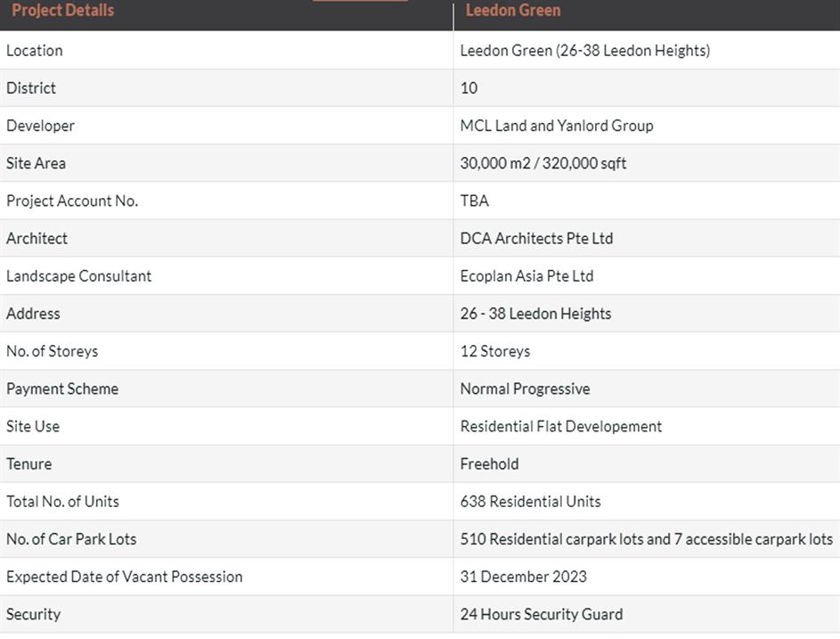Click the Project Account No. label
840x639 pixels.
(x=72, y=201)
